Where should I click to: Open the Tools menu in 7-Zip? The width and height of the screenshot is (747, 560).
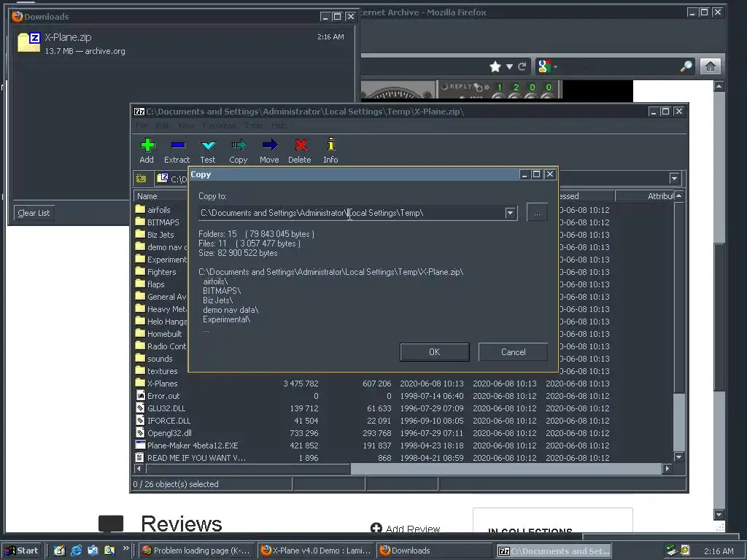[x=253, y=125]
